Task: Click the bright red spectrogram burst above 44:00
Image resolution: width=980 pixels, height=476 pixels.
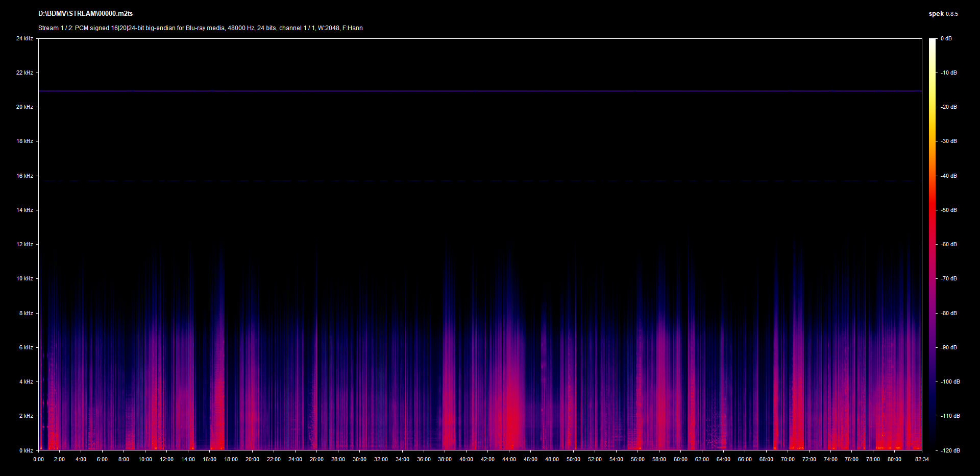Action: click(x=510, y=419)
